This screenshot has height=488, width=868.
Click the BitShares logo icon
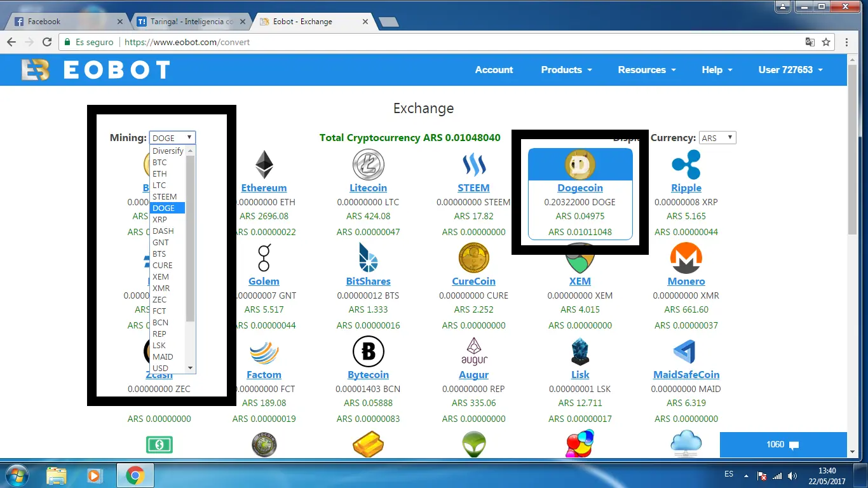point(369,258)
